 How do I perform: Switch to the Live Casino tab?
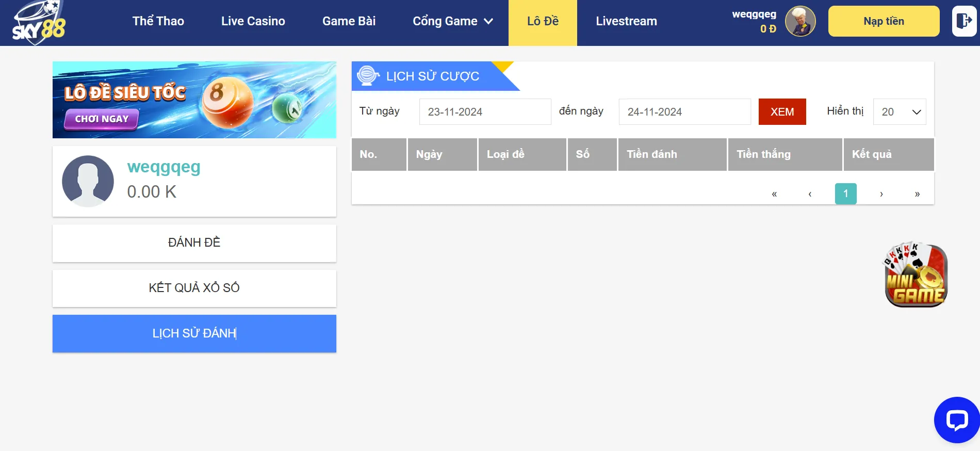pyautogui.click(x=253, y=21)
